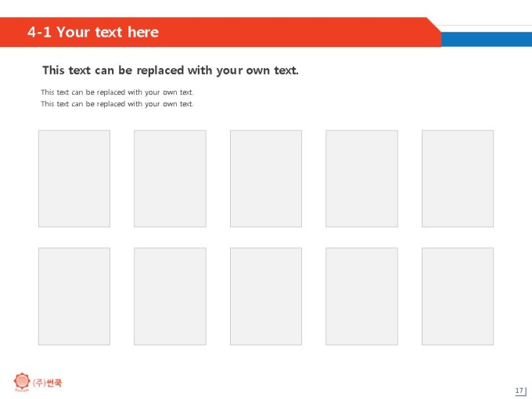
Task: Select the second small body text line
Action: pyautogui.click(x=117, y=104)
